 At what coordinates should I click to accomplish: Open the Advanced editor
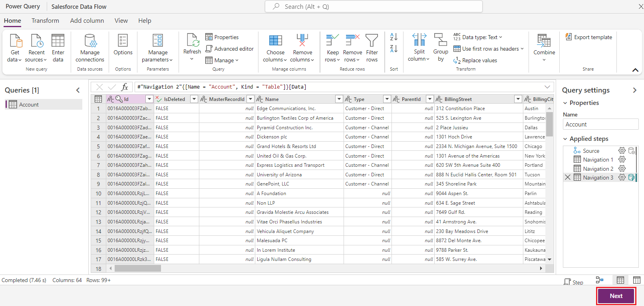tap(230, 49)
